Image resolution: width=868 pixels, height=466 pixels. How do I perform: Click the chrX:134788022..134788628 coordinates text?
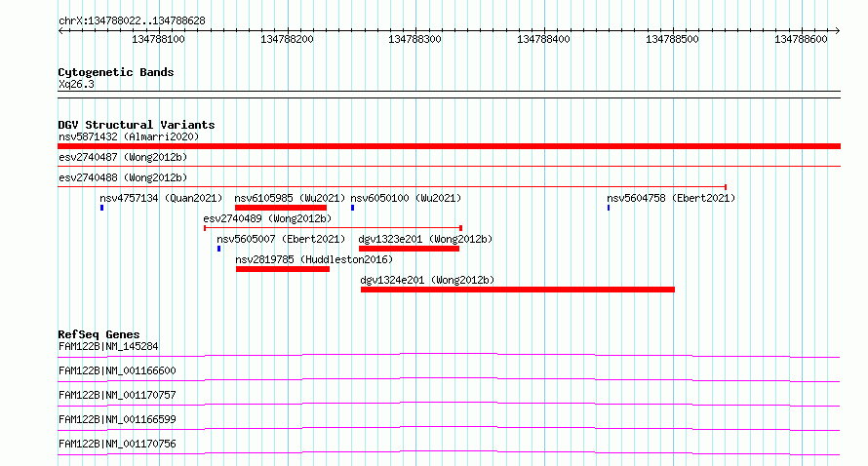click(x=132, y=21)
